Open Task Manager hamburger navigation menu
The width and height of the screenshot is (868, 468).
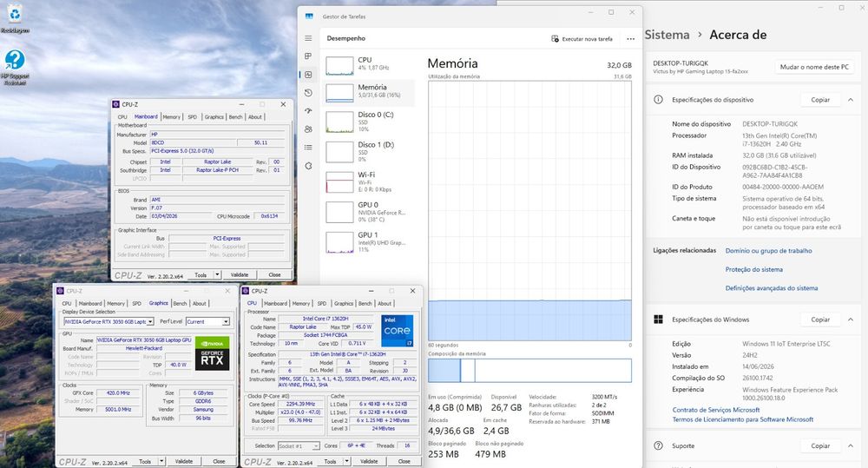point(308,38)
